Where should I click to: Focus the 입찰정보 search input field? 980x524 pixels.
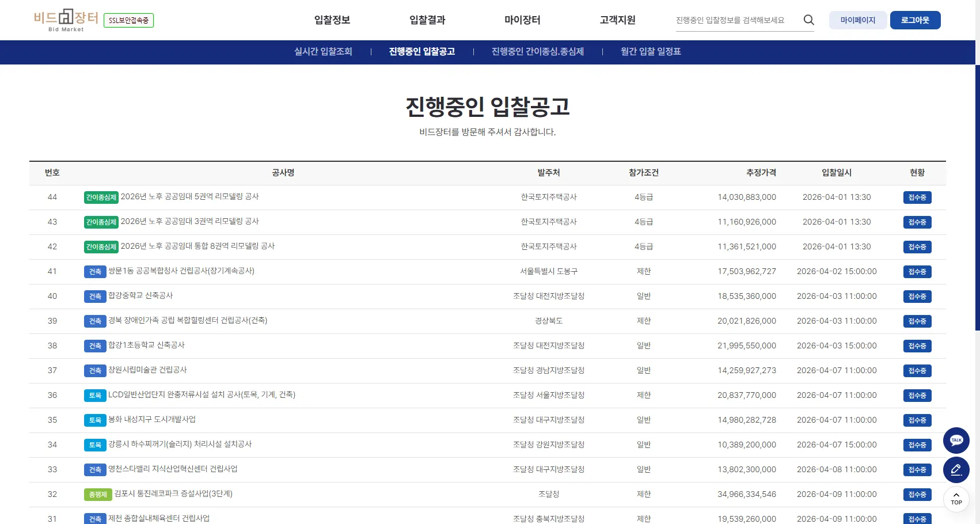(737, 20)
